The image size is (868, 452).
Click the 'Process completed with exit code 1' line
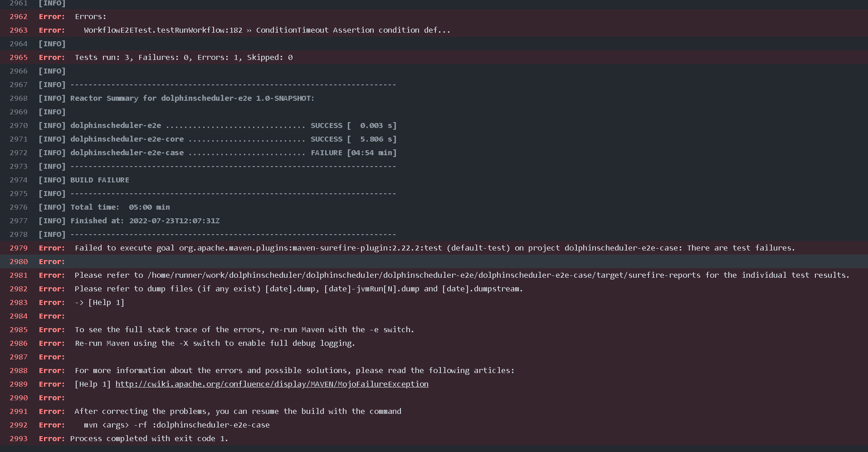pos(434,438)
